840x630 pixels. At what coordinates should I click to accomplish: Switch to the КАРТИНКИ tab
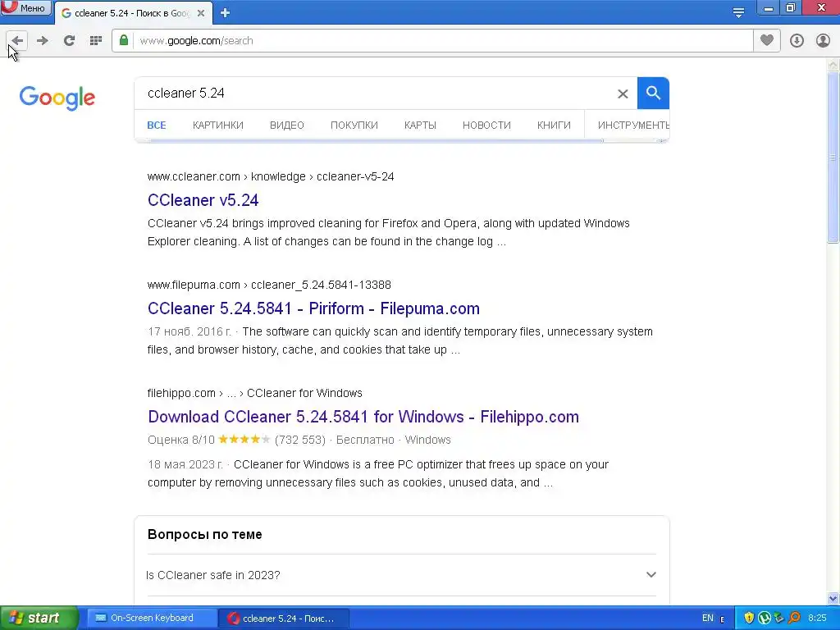coord(218,126)
